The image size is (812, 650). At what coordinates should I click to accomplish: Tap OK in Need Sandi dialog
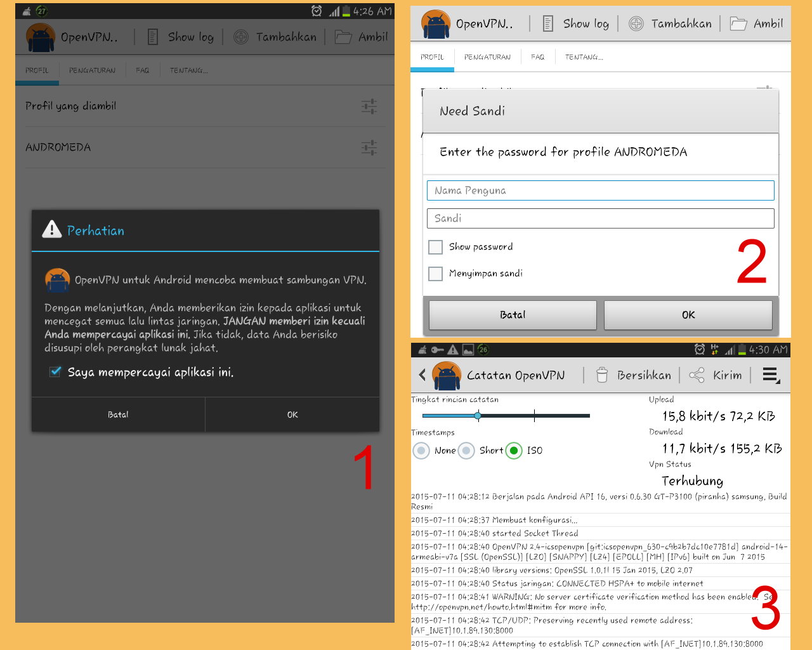click(x=688, y=315)
